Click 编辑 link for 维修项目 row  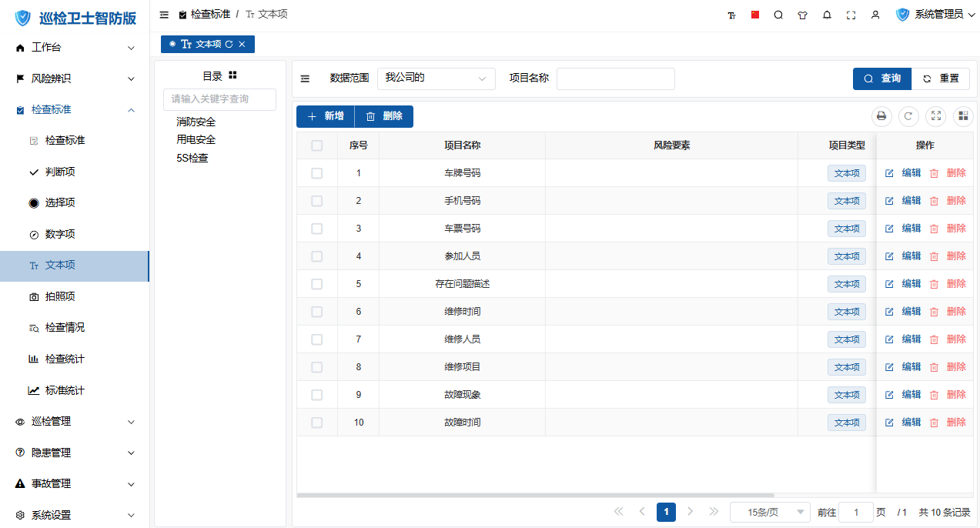(x=911, y=367)
